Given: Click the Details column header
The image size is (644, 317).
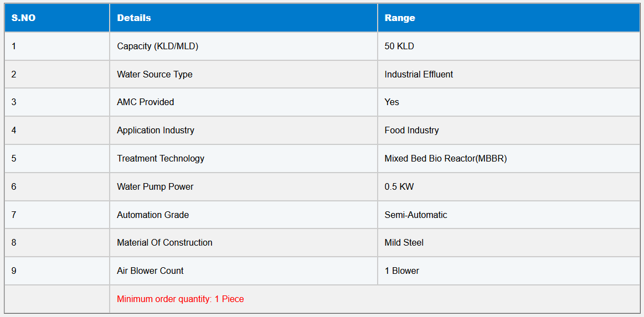Looking at the screenshot, I should (x=134, y=18).
